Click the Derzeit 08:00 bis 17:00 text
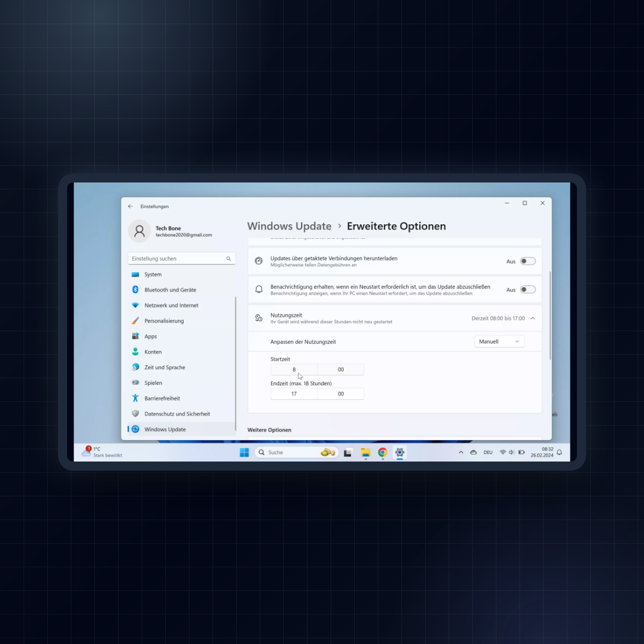Screen dimensions: 644x644 [498, 318]
